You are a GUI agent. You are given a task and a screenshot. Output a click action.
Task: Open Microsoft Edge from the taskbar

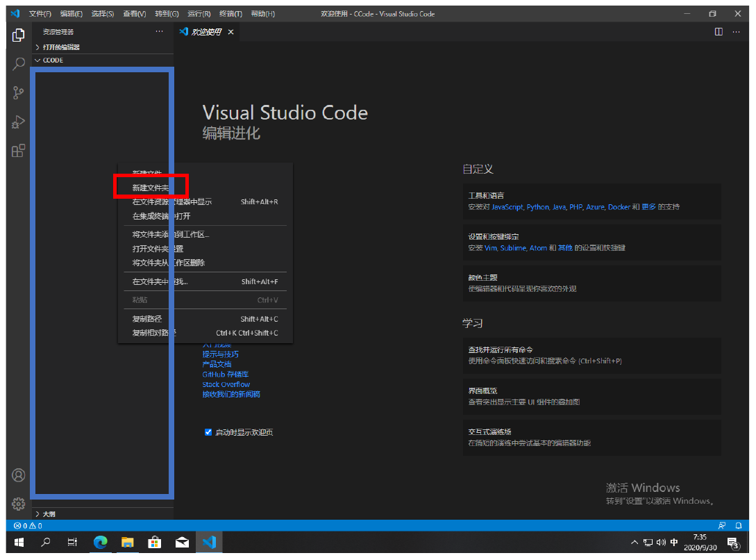click(101, 543)
